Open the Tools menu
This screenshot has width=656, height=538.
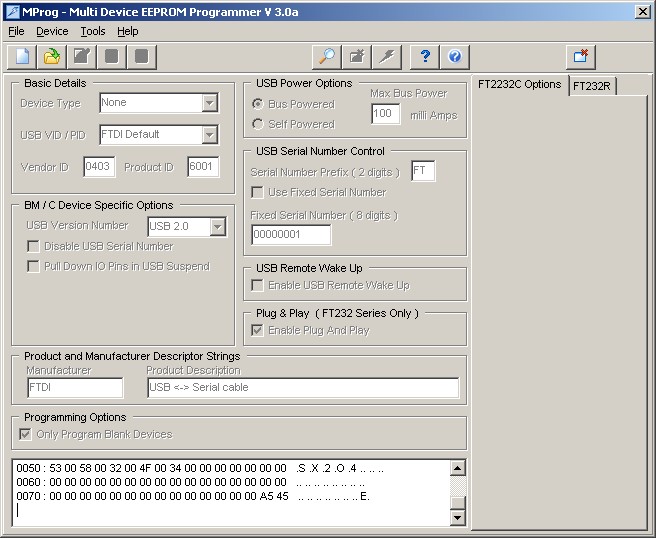point(92,31)
